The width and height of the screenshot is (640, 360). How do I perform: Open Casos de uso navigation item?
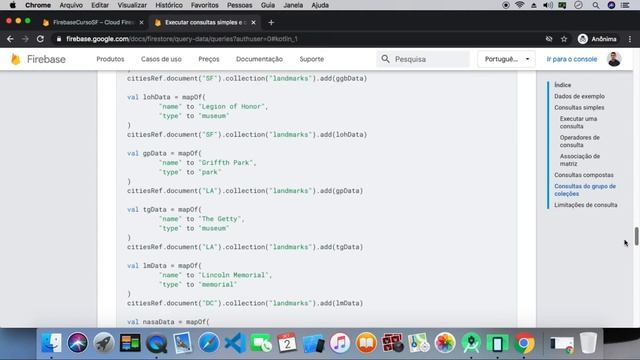click(161, 59)
